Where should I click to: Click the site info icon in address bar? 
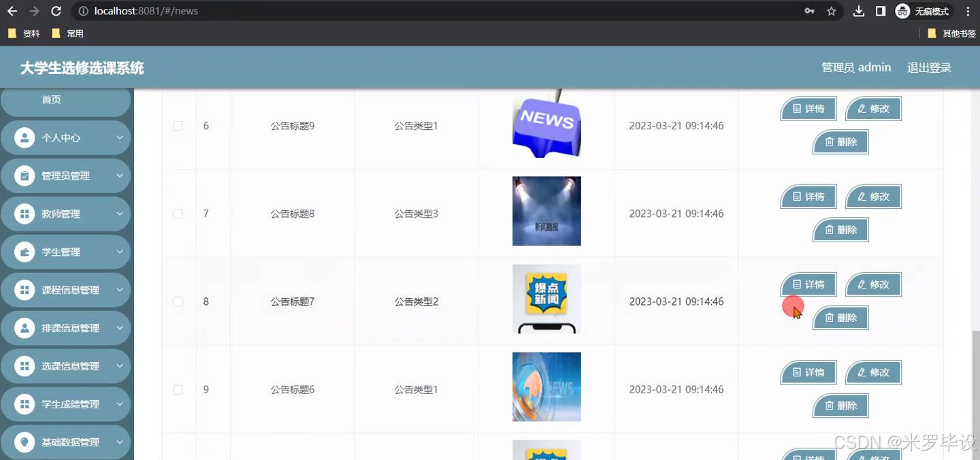tap(83, 11)
